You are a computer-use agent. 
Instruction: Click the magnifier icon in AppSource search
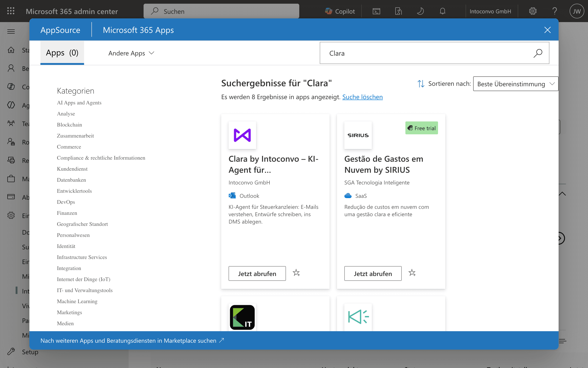coord(538,53)
